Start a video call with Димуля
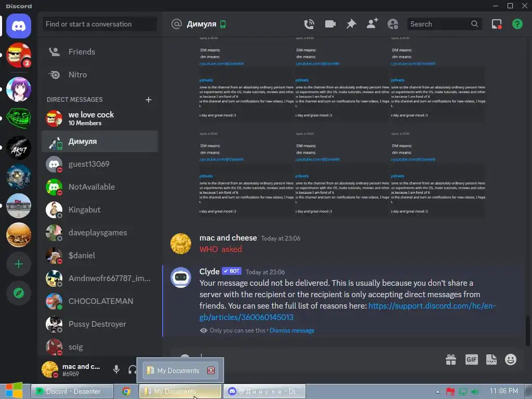 330,24
